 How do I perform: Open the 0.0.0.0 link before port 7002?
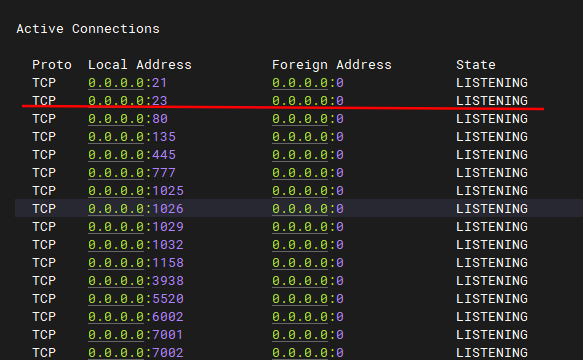click(x=116, y=353)
